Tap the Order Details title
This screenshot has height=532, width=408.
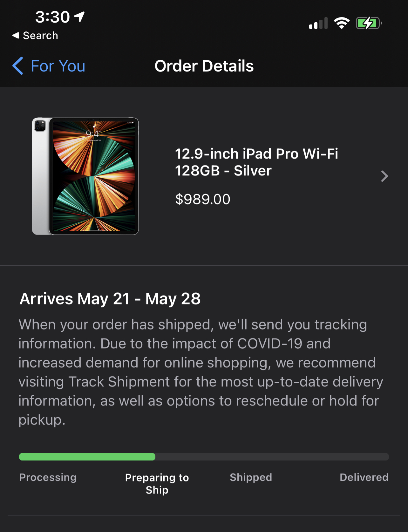coord(204,66)
